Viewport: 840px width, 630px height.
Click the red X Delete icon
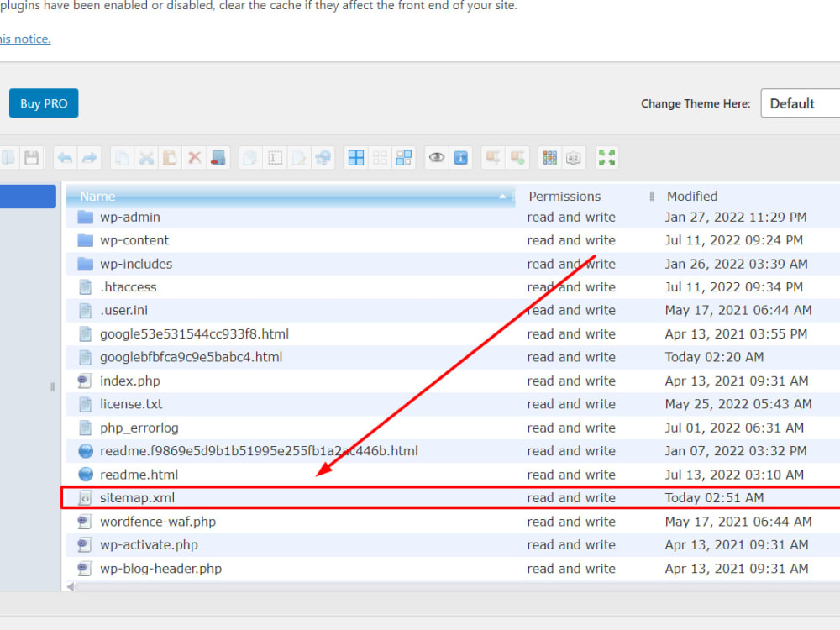pyautogui.click(x=194, y=158)
